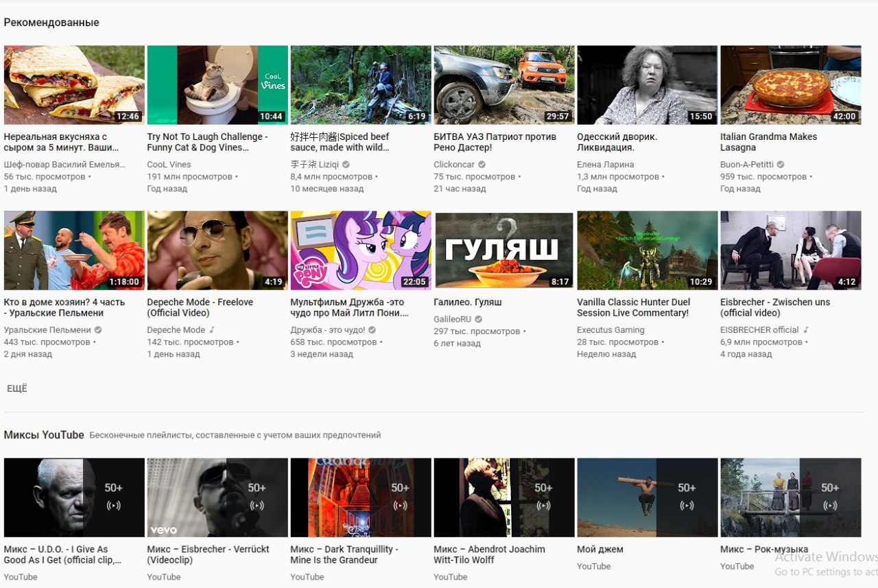The image size is (878, 588).
Task: Open My Little Pony thumbnail, duration 22:05
Action: click(x=361, y=250)
